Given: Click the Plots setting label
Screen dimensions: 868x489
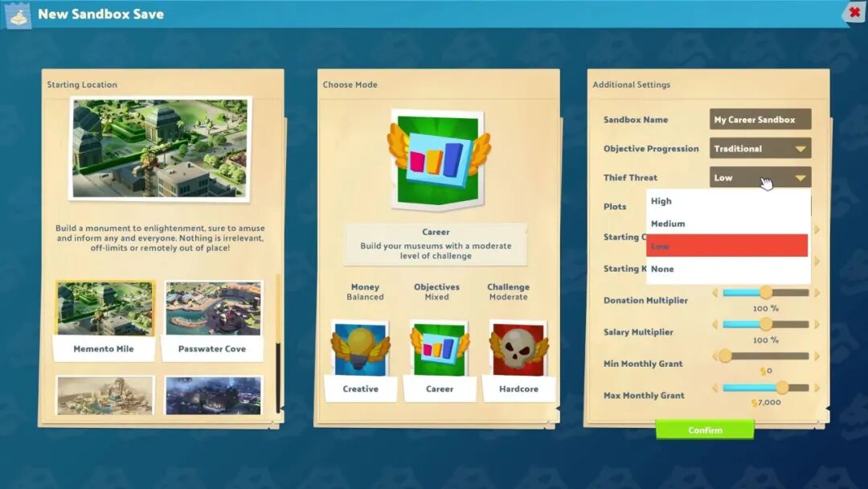Looking at the screenshot, I should coord(615,207).
